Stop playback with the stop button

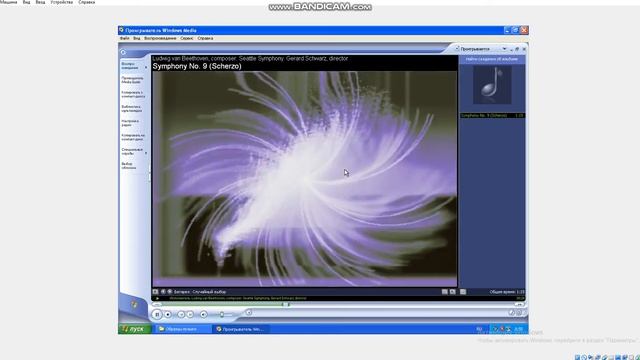[168, 314]
